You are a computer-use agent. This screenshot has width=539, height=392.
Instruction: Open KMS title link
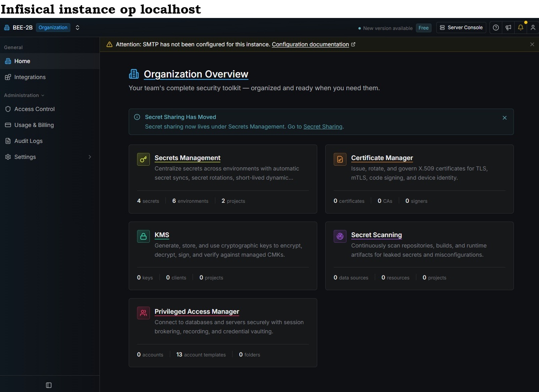click(x=162, y=235)
